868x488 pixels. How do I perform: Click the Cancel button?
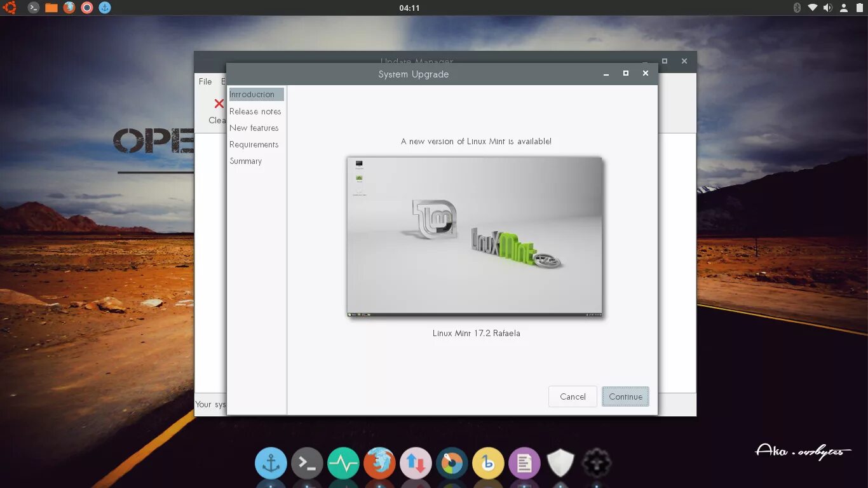[x=573, y=396]
